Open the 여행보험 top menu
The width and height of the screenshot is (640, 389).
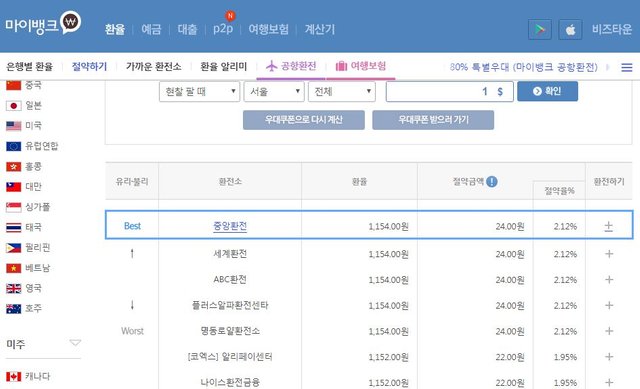pyautogui.click(x=269, y=29)
